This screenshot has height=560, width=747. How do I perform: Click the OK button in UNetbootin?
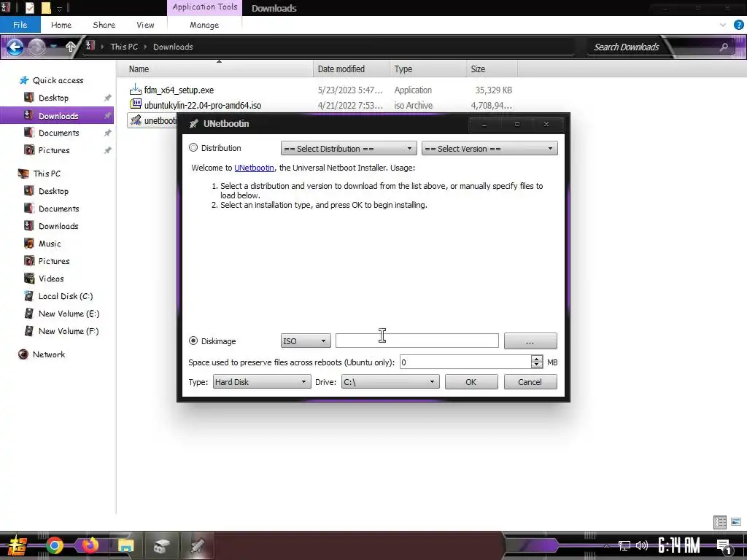[x=471, y=382]
